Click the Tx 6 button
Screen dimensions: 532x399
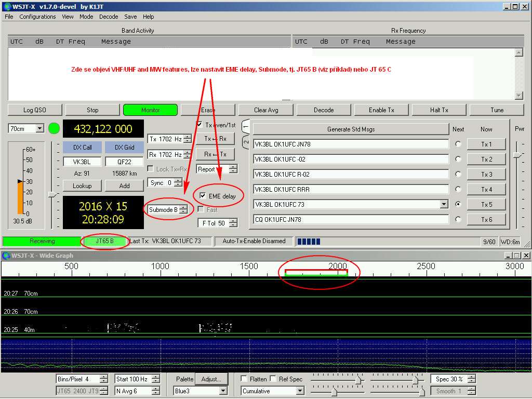pyautogui.click(x=486, y=220)
